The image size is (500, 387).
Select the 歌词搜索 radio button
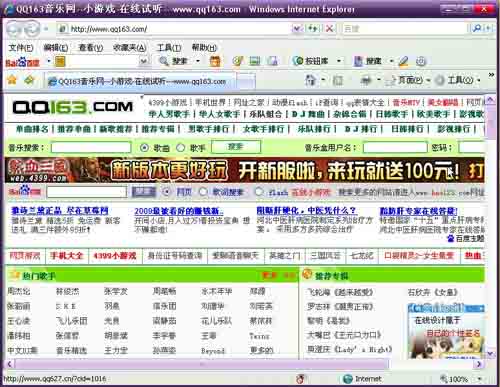pos(203,192)
